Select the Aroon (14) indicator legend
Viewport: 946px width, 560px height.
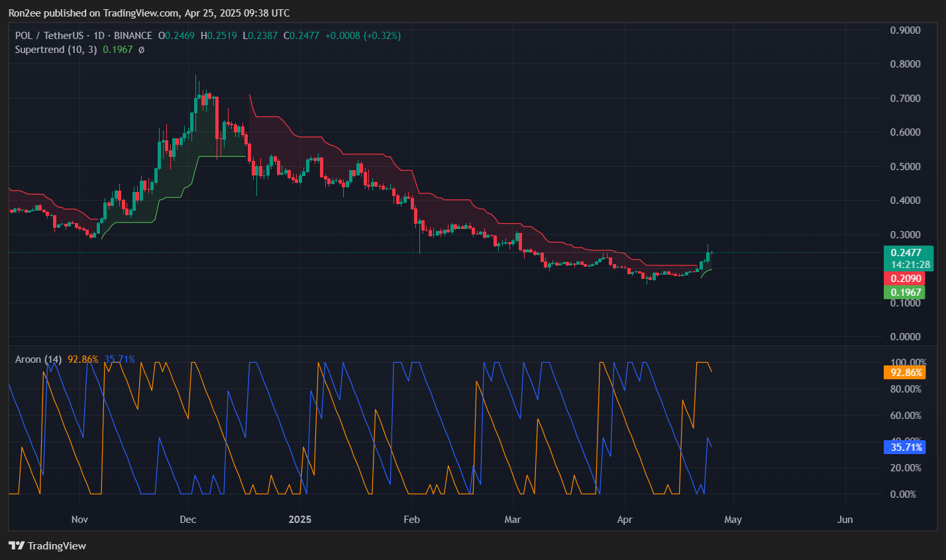click(38, 359)
